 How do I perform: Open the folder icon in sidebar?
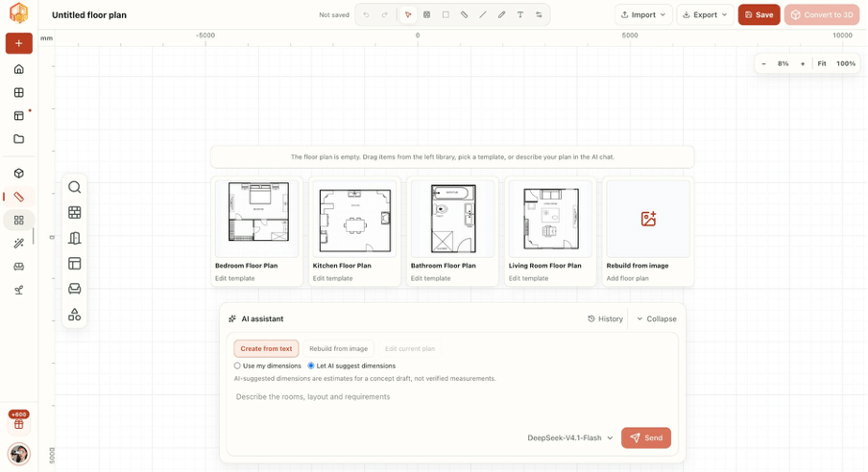click(x=19, y=139)
